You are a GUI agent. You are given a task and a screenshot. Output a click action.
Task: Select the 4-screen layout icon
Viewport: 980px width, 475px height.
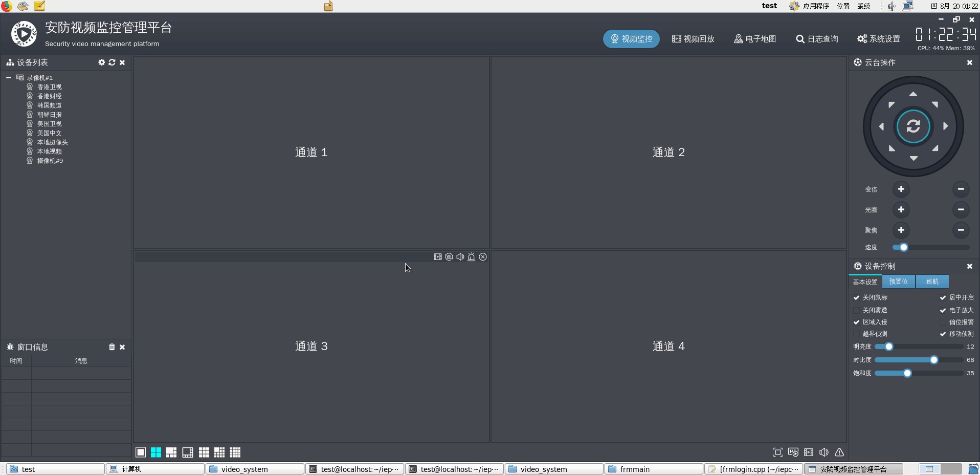[x=156, y=452]
